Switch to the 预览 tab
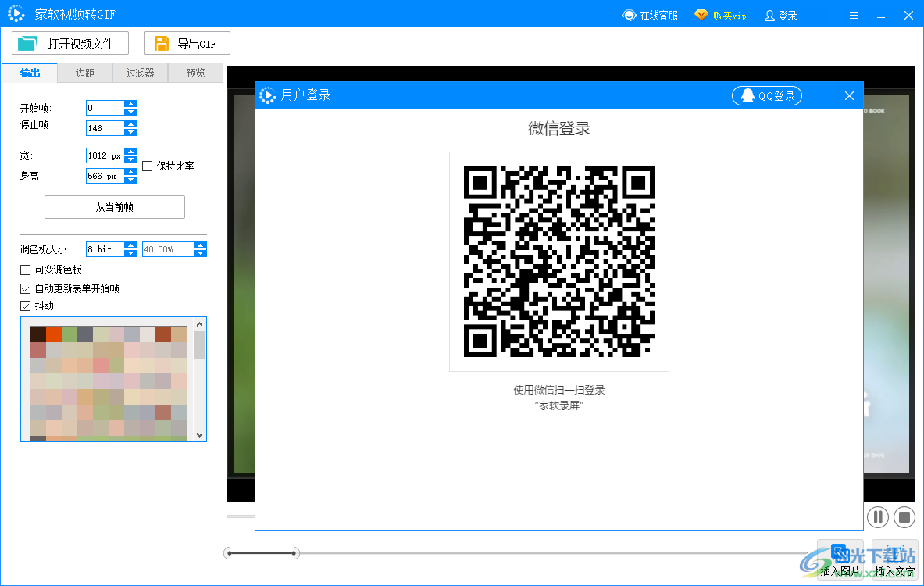924x586 pixels. tap(195, 73)
